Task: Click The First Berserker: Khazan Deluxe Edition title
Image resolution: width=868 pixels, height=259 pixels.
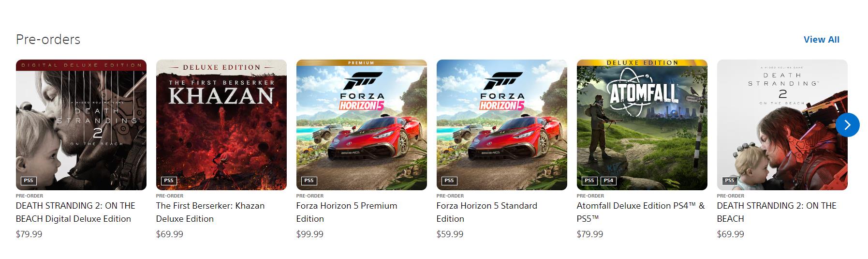Action: point(210,212)
